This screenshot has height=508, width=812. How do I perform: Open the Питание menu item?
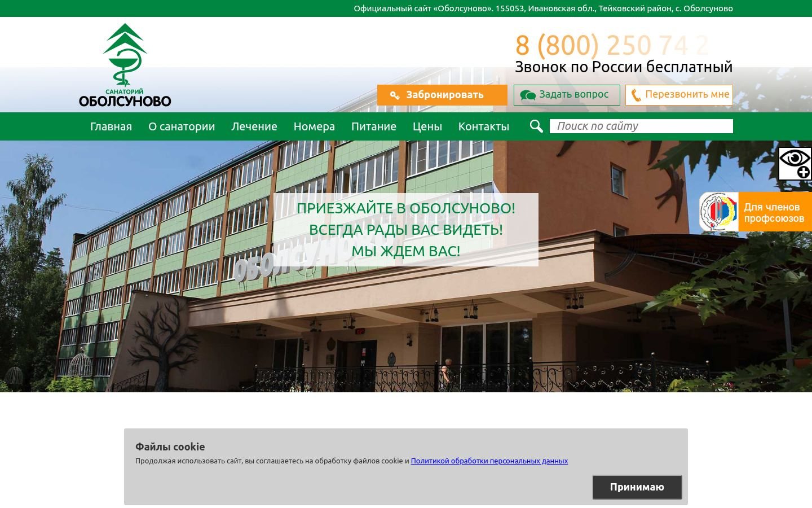point(374,126)
